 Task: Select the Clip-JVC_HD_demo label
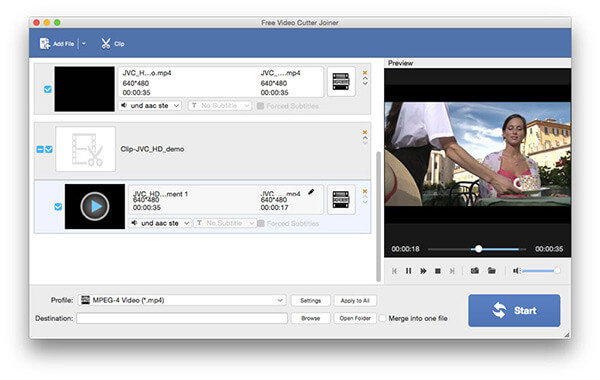[152, 149]
